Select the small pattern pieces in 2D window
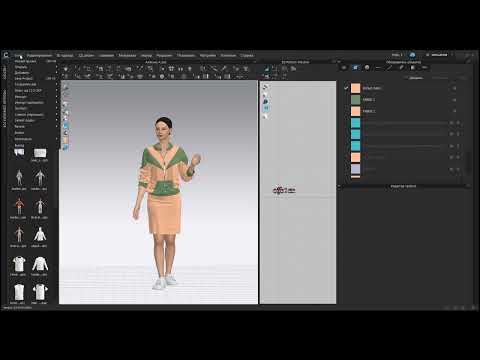 (x=284, y=190)
